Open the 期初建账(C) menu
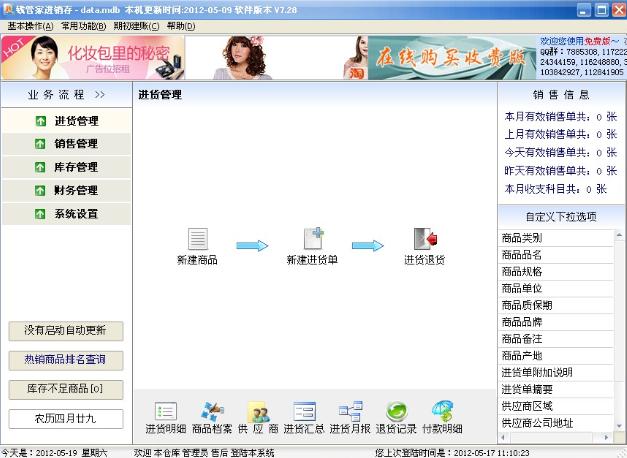Viewport: 627px width, 458px height. click(136, 26)
